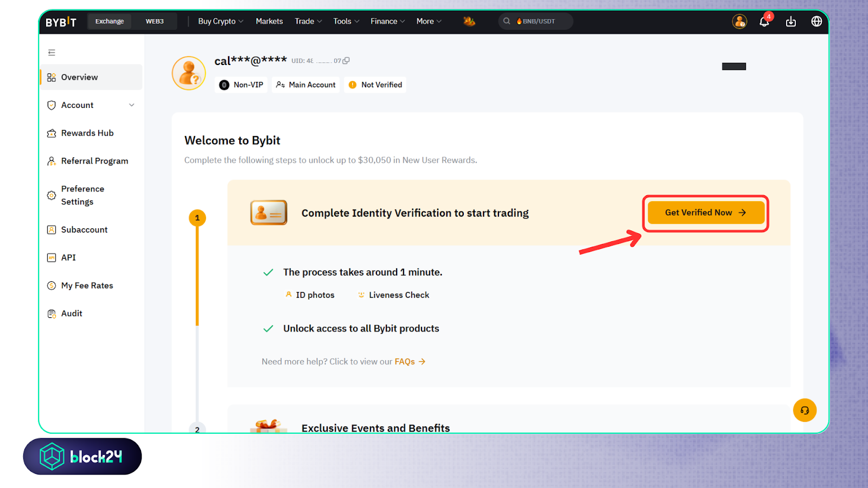
Task: Click the 'The process takes around 1 minute.' text
Action: pos(362,272)
